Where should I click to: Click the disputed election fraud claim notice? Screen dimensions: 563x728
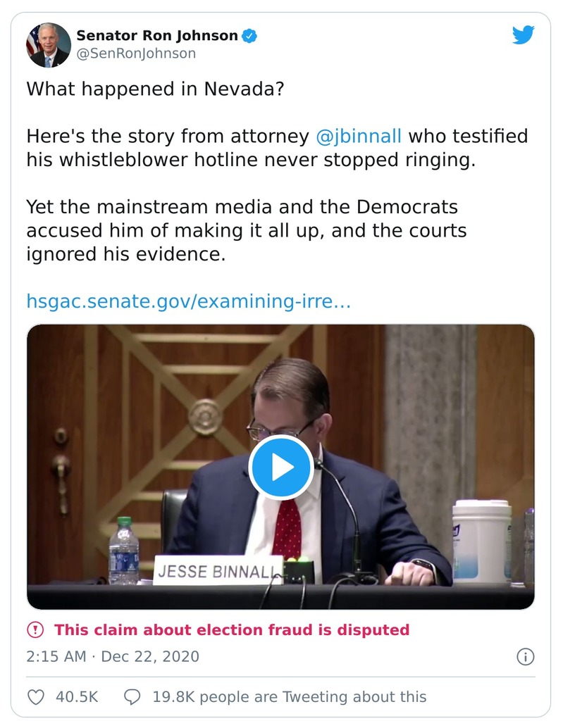click(232, 629)
